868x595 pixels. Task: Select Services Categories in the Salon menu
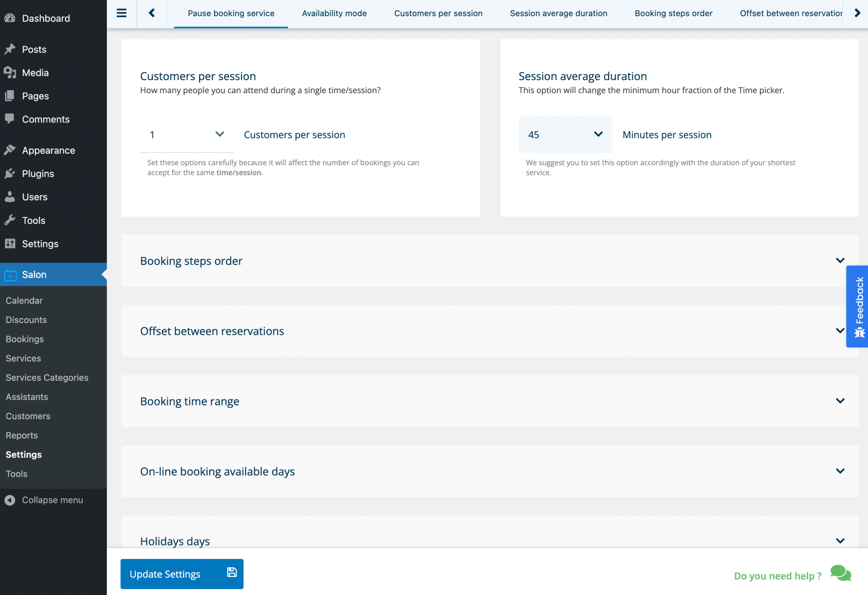pos(47,377)
